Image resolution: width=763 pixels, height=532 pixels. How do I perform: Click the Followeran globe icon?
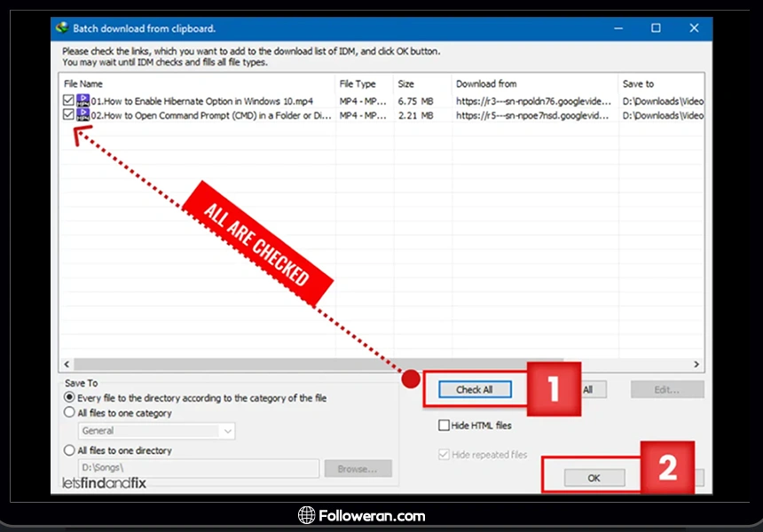point(307,515)
